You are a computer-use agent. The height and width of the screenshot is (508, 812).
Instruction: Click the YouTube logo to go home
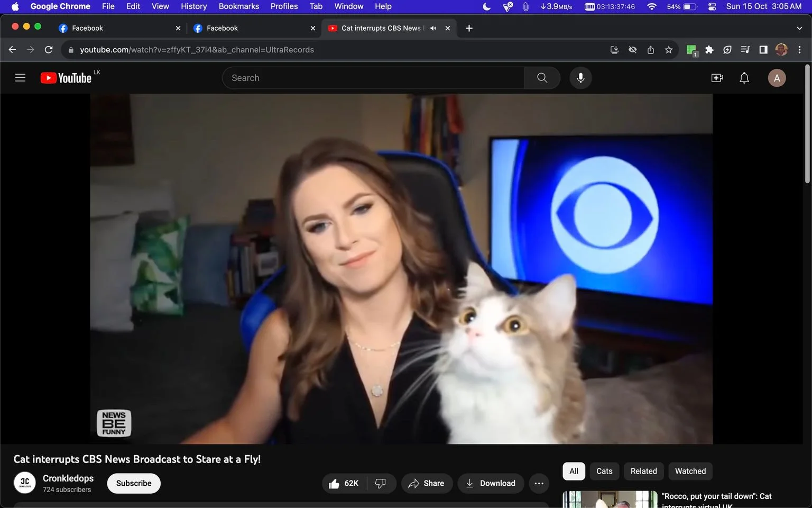coord(67,78)
